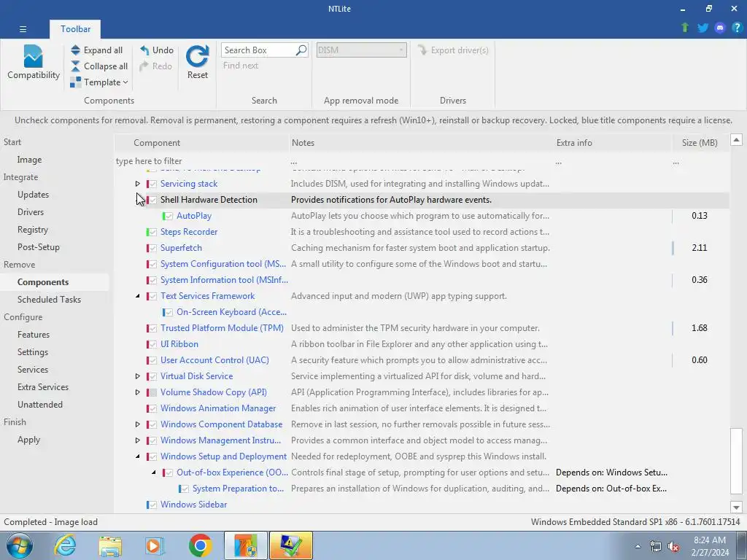Screen dimensions: 747x560
Task: Open the Help question mark icon
Action: (x=737, y=28)
